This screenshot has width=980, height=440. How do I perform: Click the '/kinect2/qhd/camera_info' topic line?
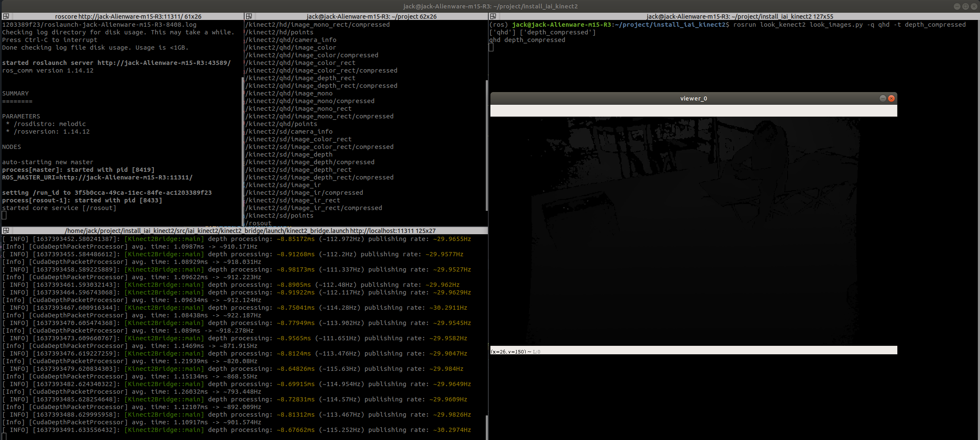pos(291,40)
